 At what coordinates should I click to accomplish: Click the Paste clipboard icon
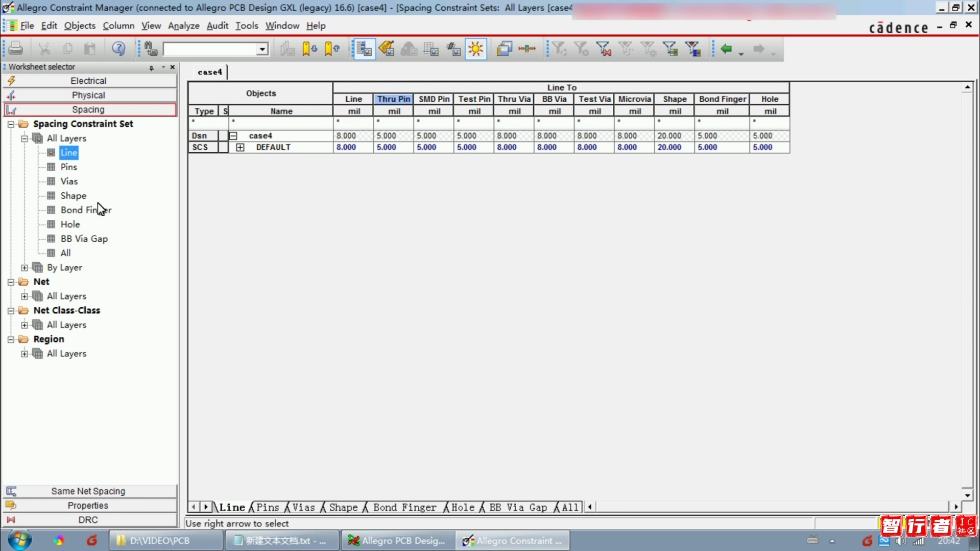(x=90, y=49)
